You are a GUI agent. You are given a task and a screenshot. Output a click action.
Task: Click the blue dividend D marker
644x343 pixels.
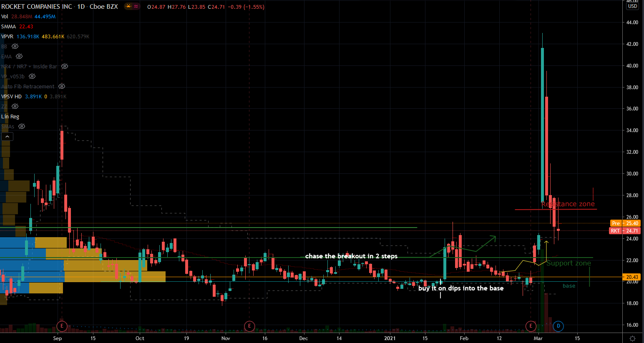click(558, 326)
